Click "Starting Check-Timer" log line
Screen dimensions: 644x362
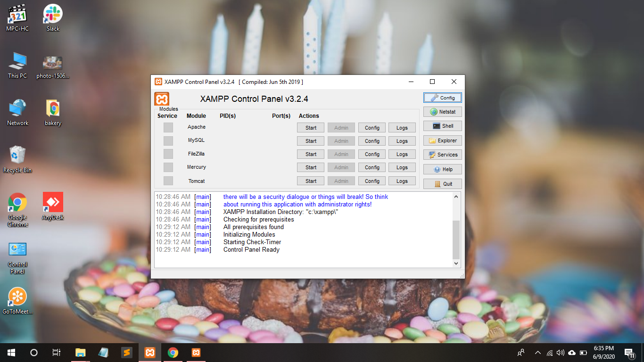[252, 242]
